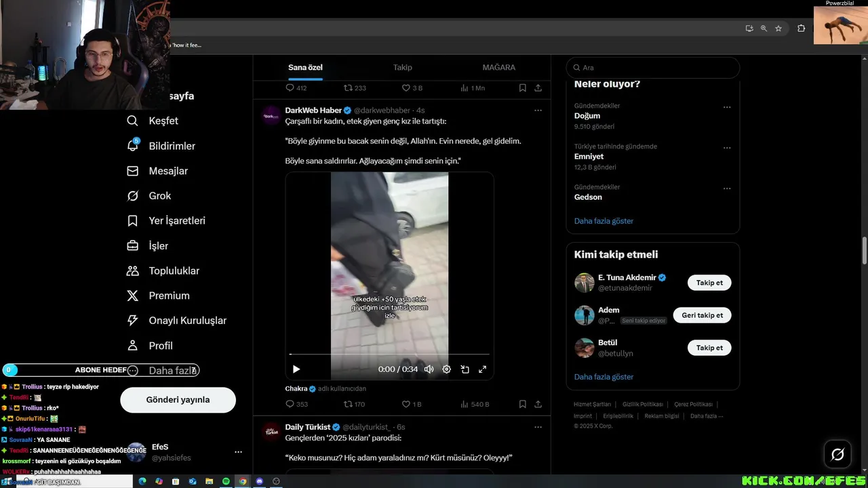Open options for Doğum trend

click(x=727, y=107)
